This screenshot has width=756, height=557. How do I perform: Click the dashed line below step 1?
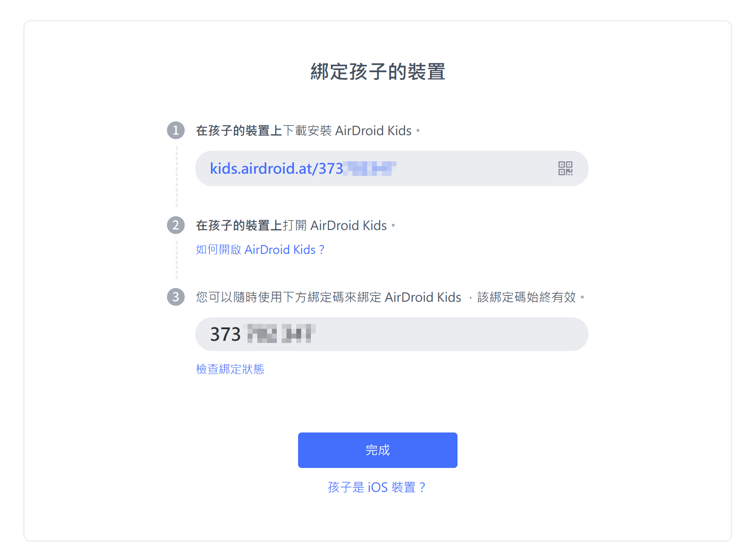177,177
